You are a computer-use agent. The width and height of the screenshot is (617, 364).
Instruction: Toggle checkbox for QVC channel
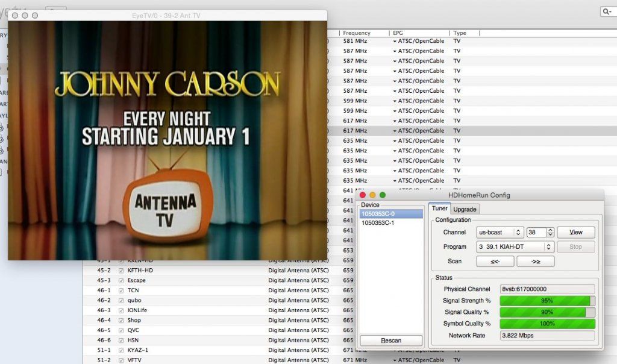121,330
